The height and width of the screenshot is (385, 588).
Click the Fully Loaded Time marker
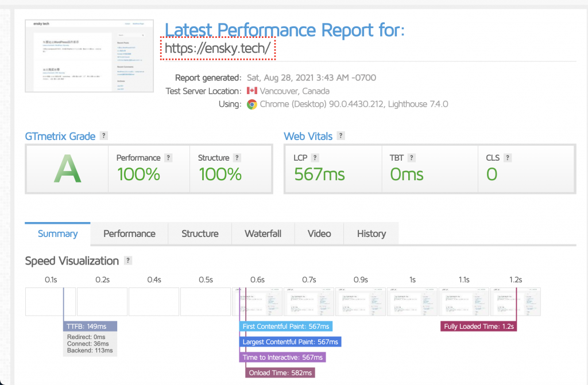point(479,326)
